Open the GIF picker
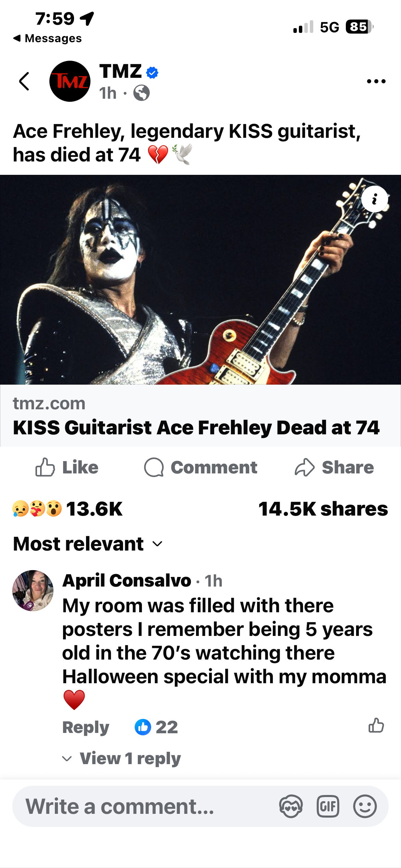The width and height of the screenshot is (401, 868). (x=328, y=806)
